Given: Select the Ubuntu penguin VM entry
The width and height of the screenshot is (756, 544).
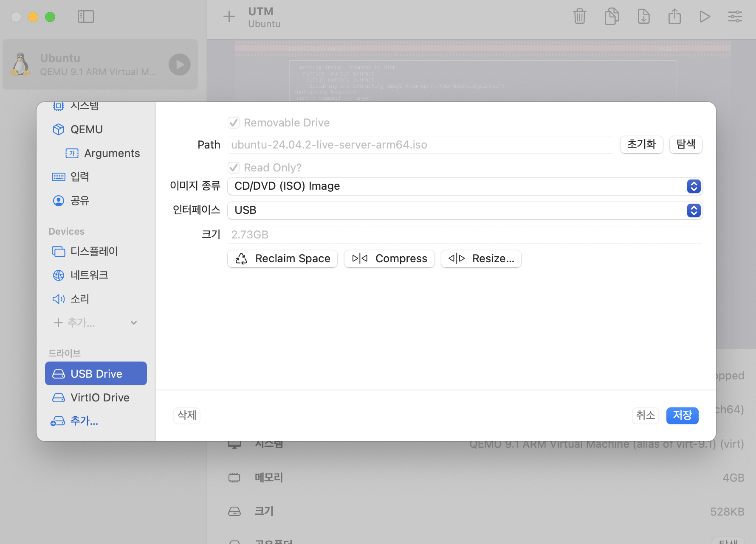Looking at the screenshot, I should pos(100,64).
